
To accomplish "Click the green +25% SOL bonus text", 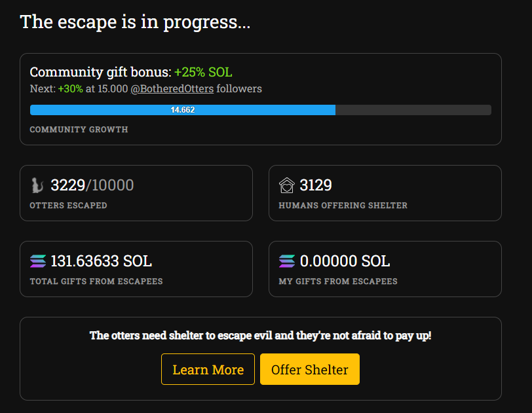I will pos(203,72).
